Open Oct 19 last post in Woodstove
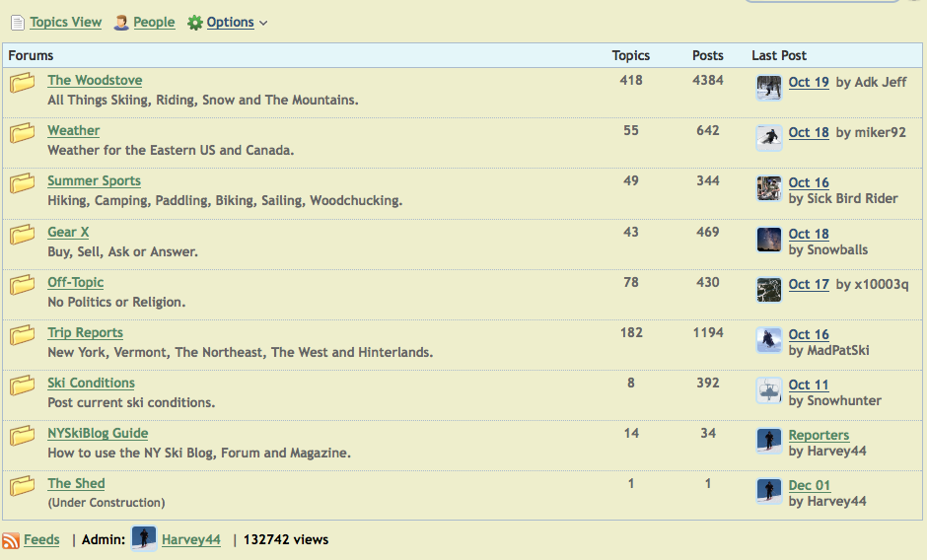Image resolution: width=927 pixels, height=560 pixels. 809,82
